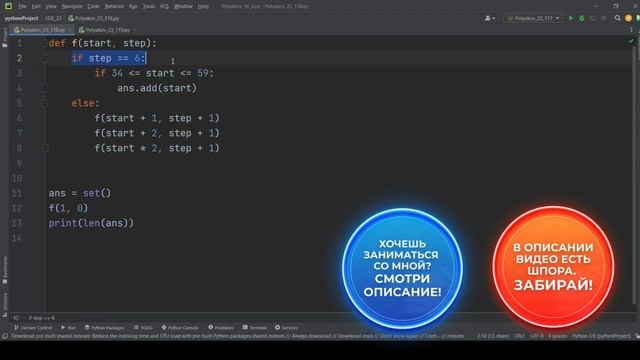Open the Python Packages tool window
The height and width of the screenshot is (360, 640).
[x=104, y=328]
